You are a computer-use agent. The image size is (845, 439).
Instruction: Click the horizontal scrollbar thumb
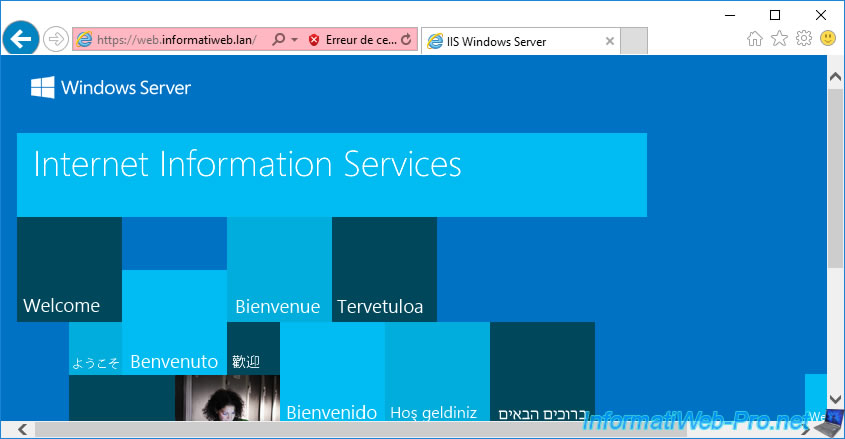click(361, 429)
